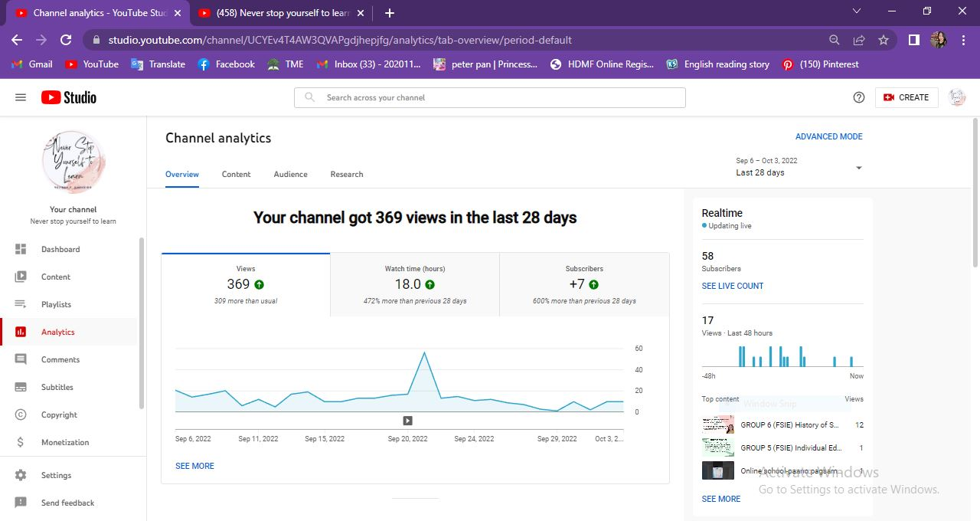The image size is (980, 521).
Task: Open Content in the sidebar
Action: pos(69,277)
